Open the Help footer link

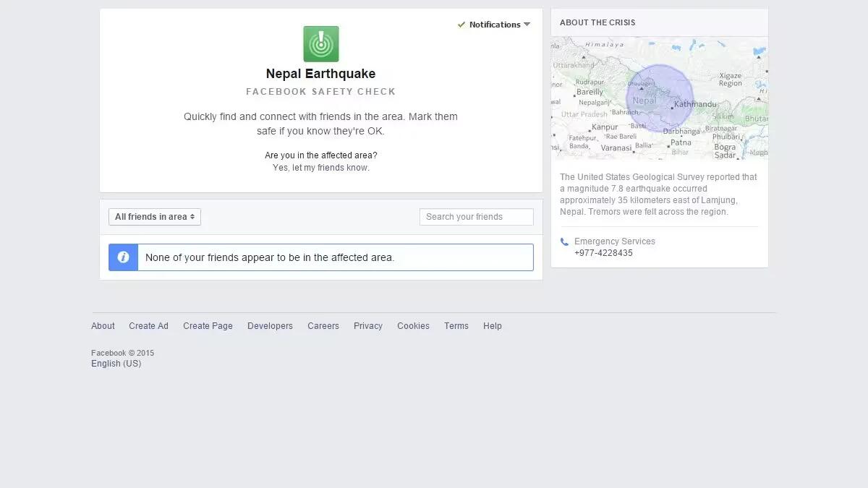click(493, 326)
